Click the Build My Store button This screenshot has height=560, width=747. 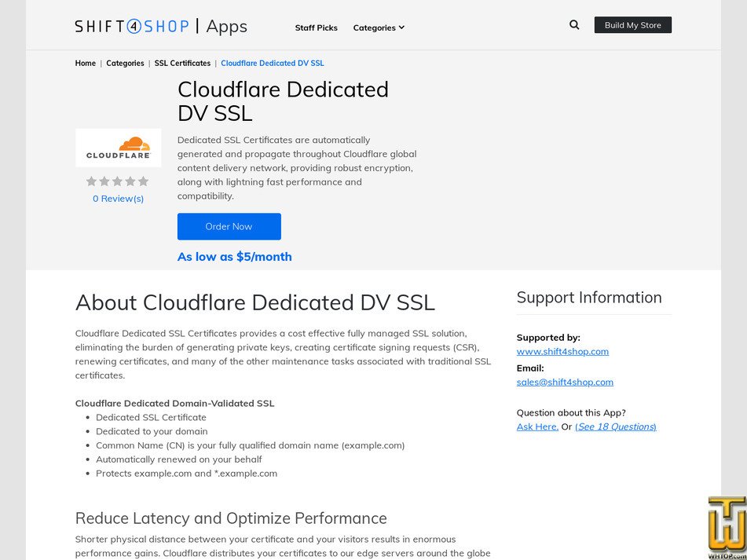pyautogui.click(x=632, y=25)
